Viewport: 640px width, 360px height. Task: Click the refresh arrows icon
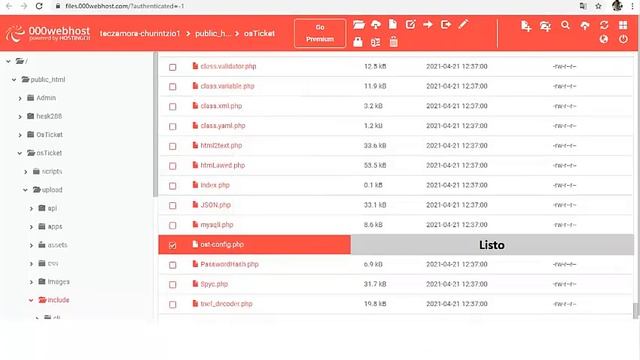tap(604, 25)
